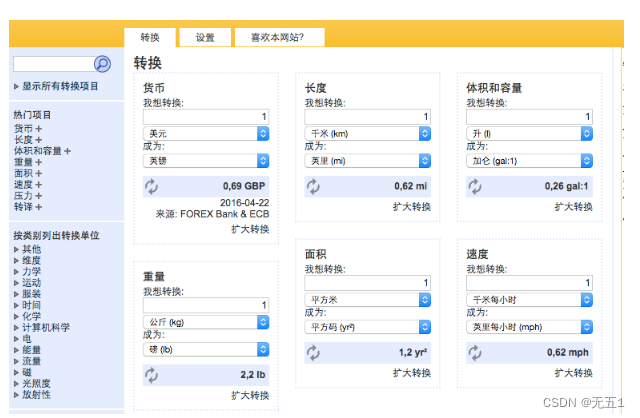Refresh the area conversion result icon

pos(313,353)
